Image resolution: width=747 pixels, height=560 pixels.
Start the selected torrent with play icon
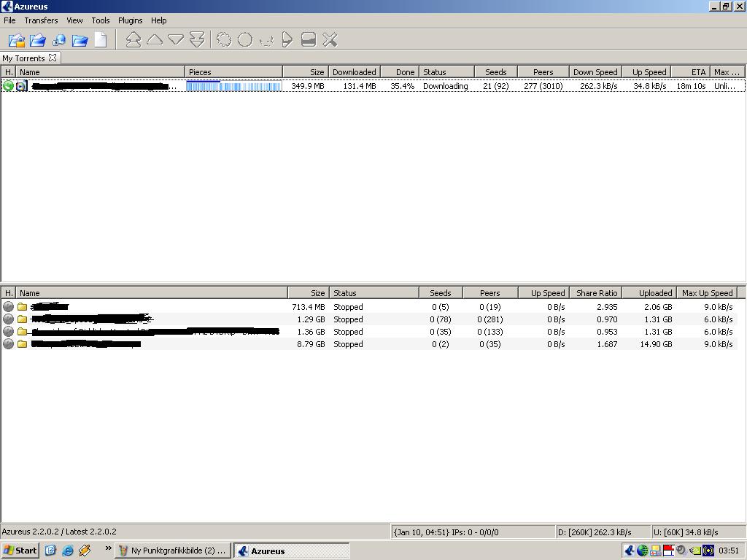pos(287,39)
